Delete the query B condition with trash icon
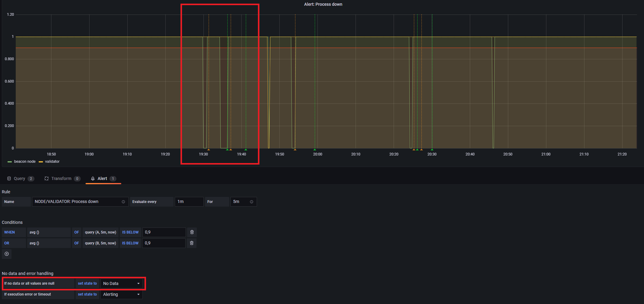 pyautogui.click(x=192, y=243)
